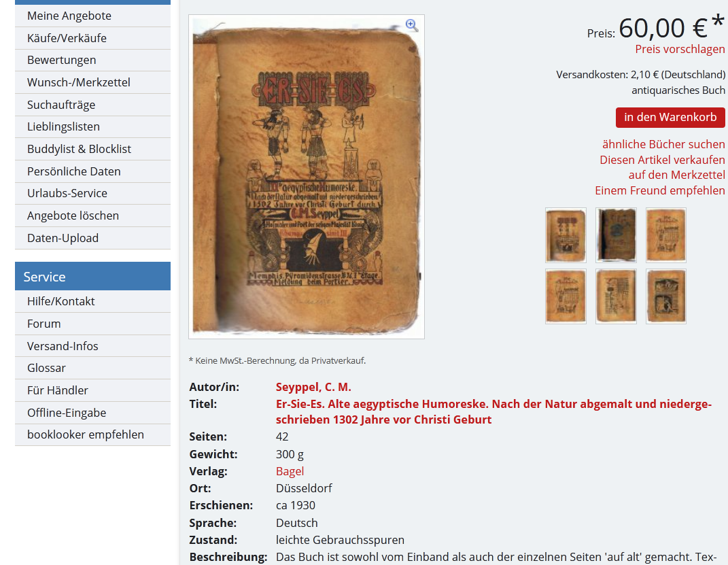The image size is (728, 565).
Task: Choose 'Diesen Artikel verkaufen'
Action: tap(662, 160)
